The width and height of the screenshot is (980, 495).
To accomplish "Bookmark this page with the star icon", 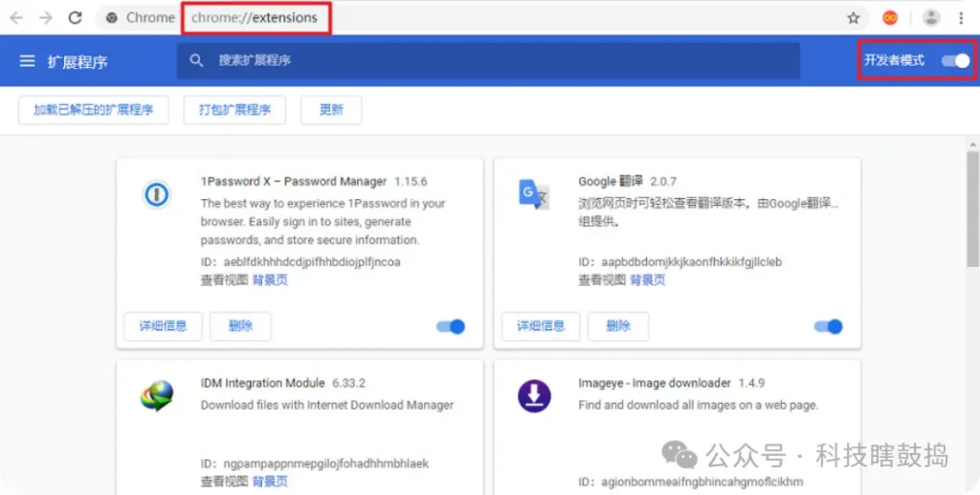I will pyautogui.click(x=854, y=18).
